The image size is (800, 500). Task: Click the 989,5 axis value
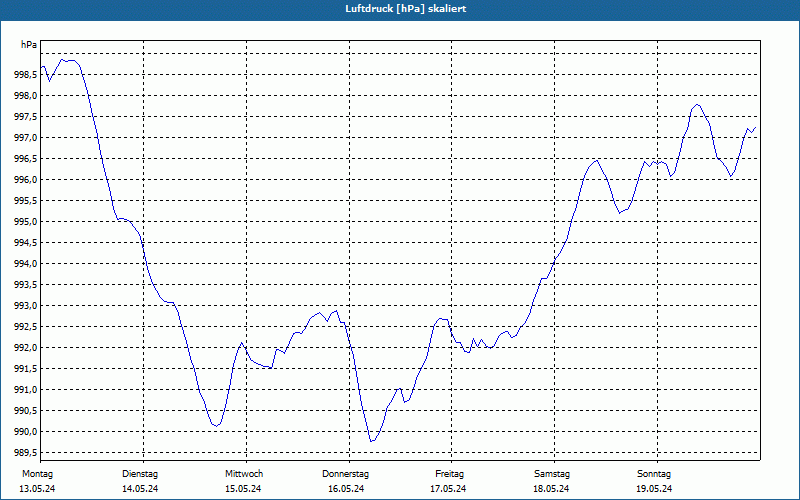tap(25, 453)
